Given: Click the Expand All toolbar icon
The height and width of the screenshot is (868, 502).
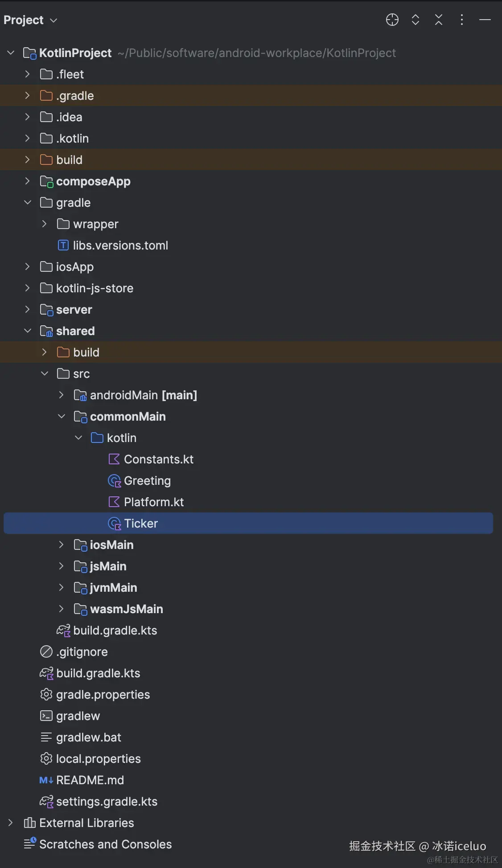Looking at the screenshot, I should tap(415, 20).
